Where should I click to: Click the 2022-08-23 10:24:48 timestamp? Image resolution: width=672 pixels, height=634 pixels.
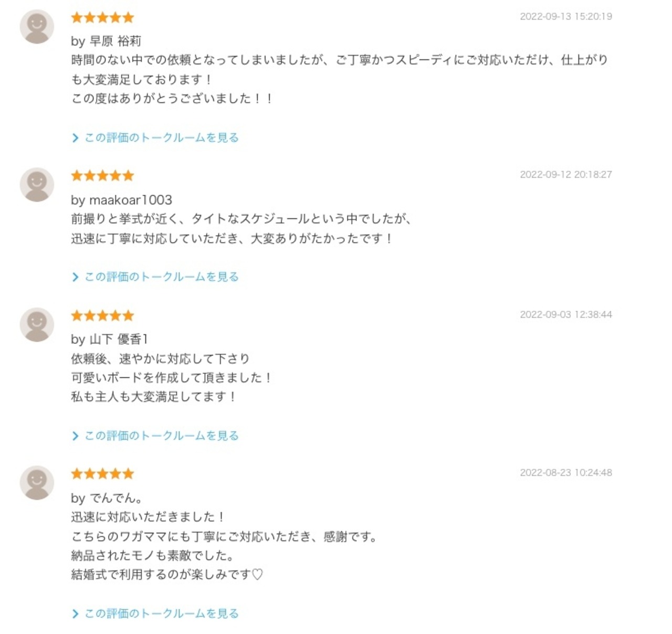pyautogui.click(x=565, y=472)
